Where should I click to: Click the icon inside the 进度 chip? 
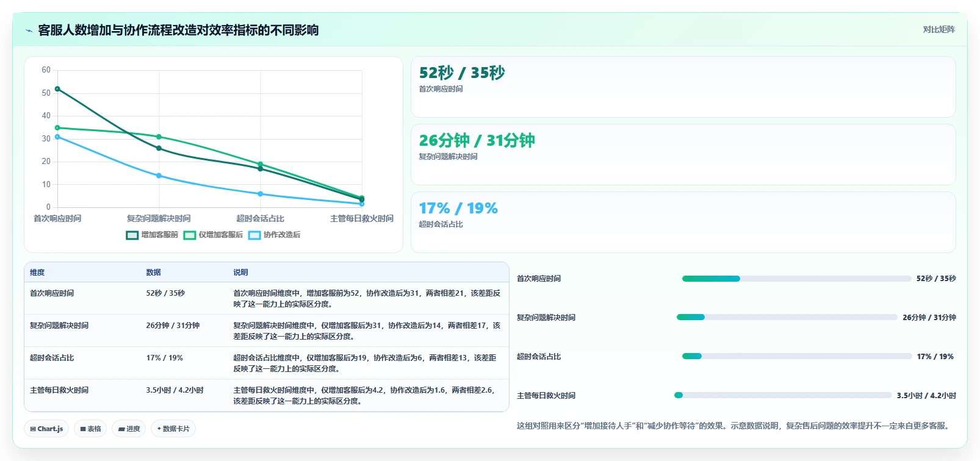pos(121,429)
